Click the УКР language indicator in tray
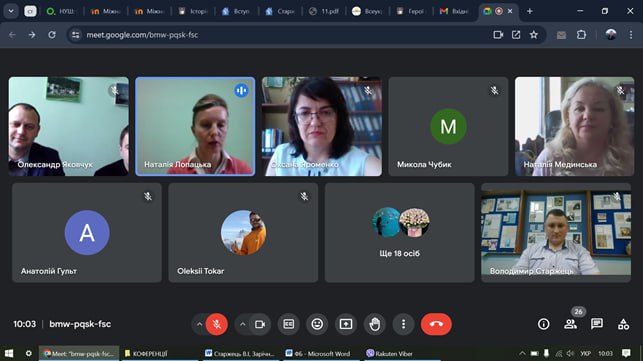The height and width of the screenshot is (361, 643). pyautogui.click(x=585, y=353)
